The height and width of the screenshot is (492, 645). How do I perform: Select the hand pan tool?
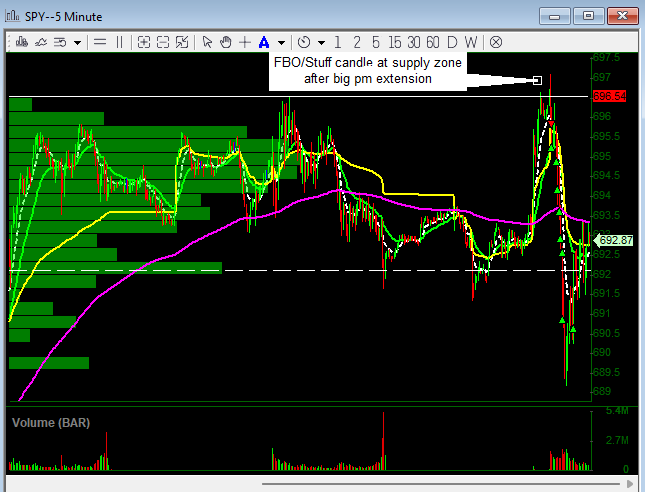tap(225, 42)
